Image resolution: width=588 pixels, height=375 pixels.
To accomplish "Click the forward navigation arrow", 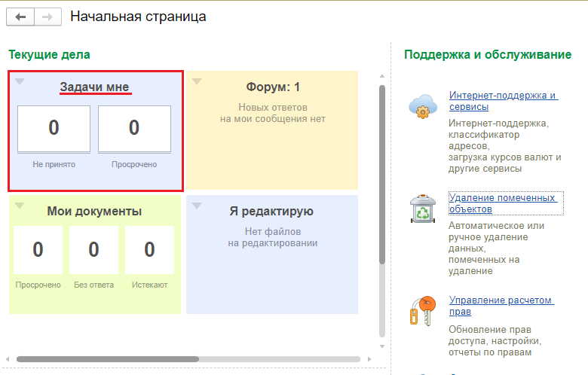I will (x=47, y=17).
